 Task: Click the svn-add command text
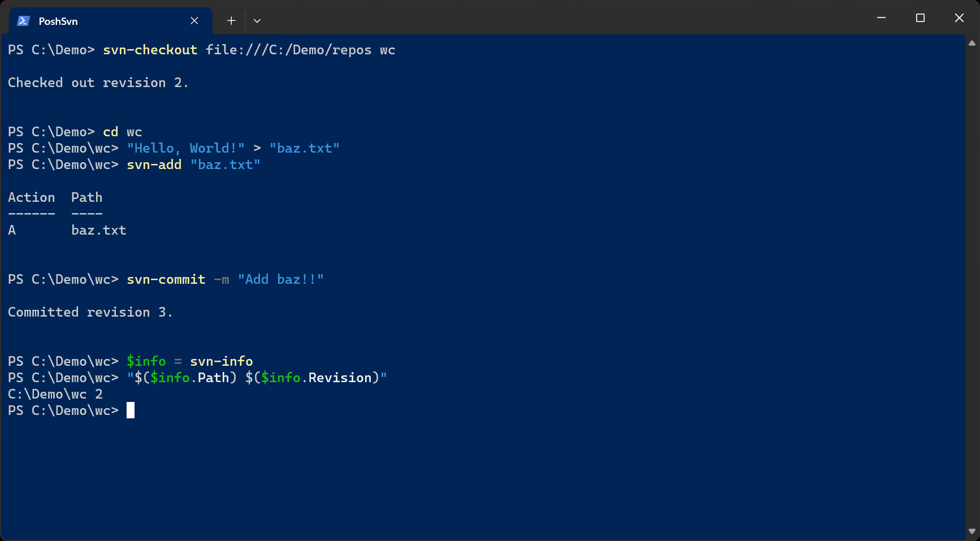click(x=154, y=165)
